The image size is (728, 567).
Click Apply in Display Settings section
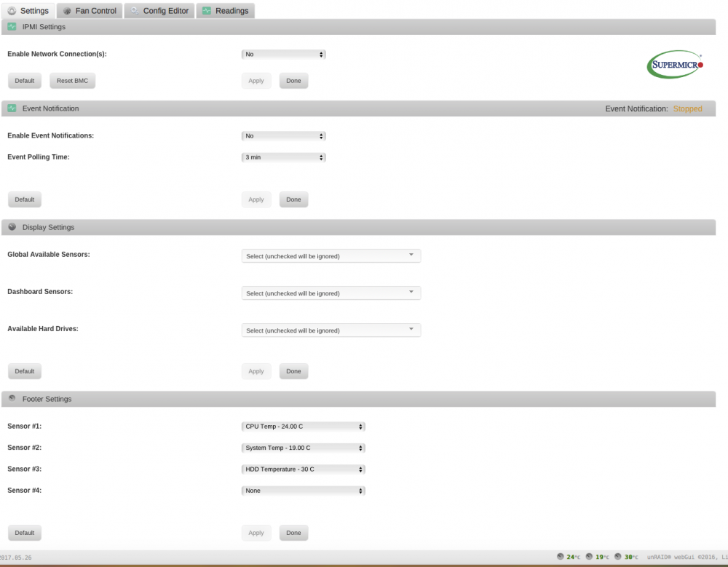click(256, 371)
